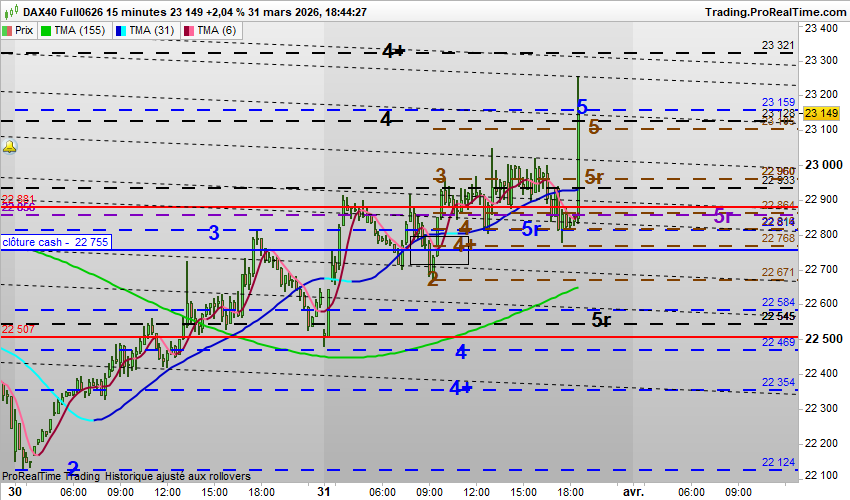Select the brown '5' wave label
This screenshot has height=500, width=850.
[594, 127]
